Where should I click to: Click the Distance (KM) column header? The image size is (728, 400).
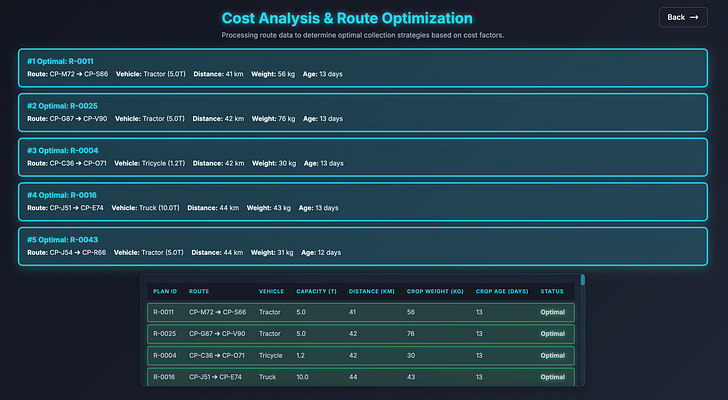(x=371, y=291)
